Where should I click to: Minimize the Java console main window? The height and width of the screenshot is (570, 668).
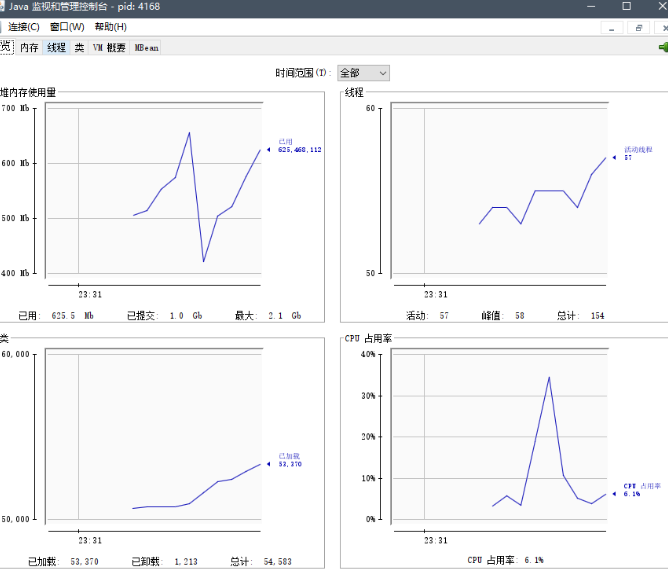(591, 6)
